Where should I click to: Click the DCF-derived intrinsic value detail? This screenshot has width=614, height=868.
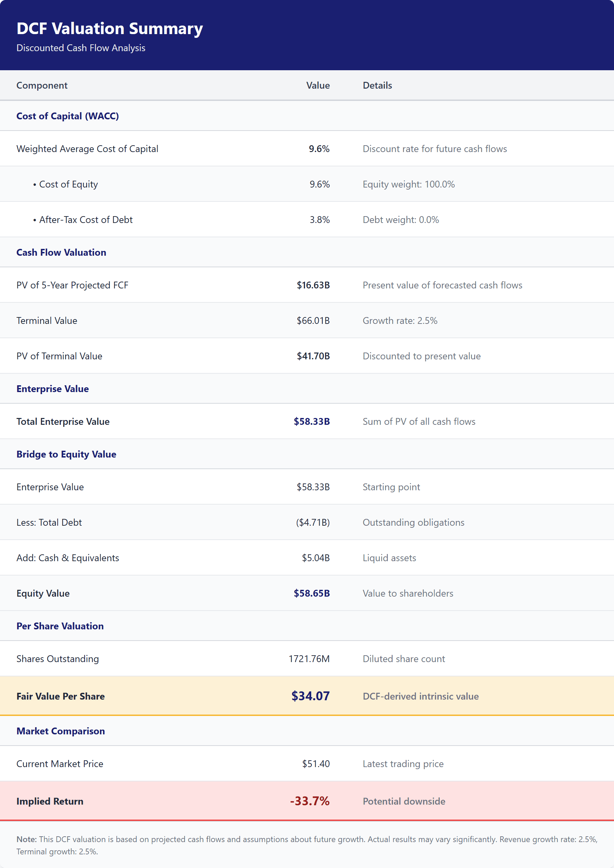(421, 697)
